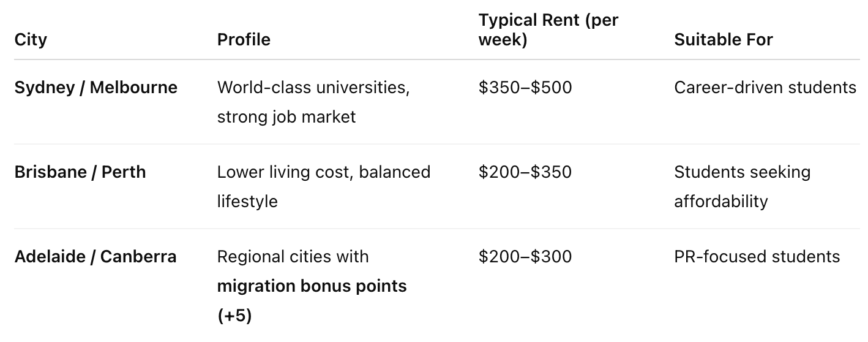Click the word Adelaide in third row
The image size is (868, 342).
tap(50, 256)
